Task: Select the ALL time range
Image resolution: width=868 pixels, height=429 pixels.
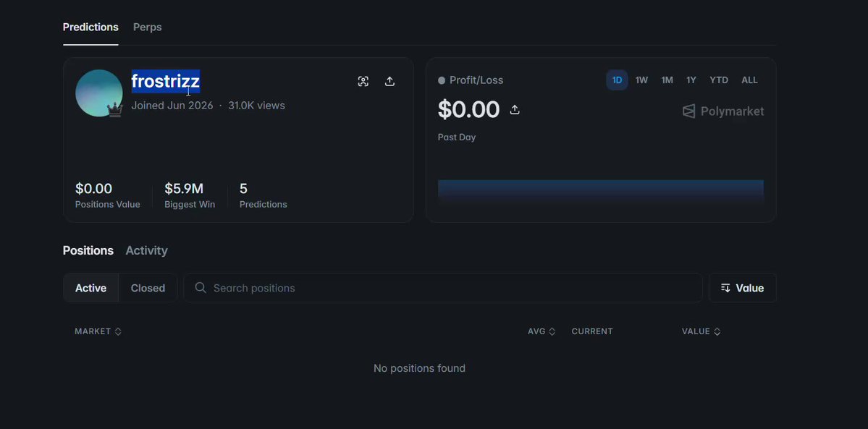Action: pyautogui.click(x=749, y=80)
